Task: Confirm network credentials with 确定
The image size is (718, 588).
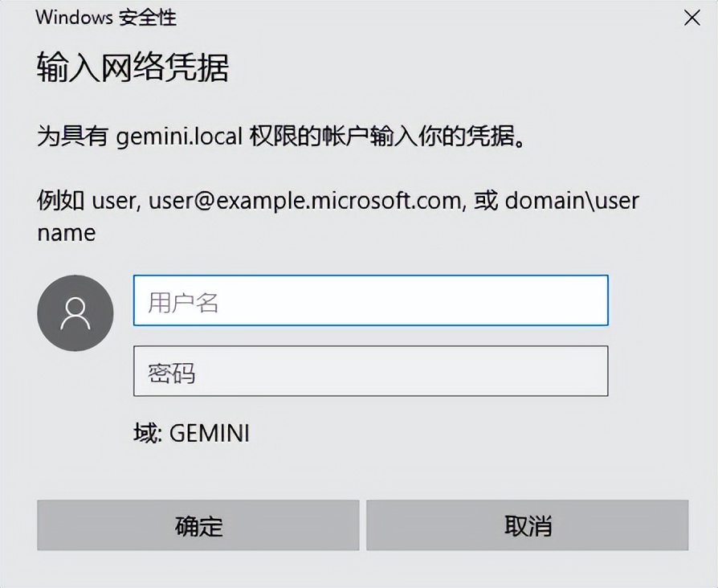Action: click(x=198, y=525)
